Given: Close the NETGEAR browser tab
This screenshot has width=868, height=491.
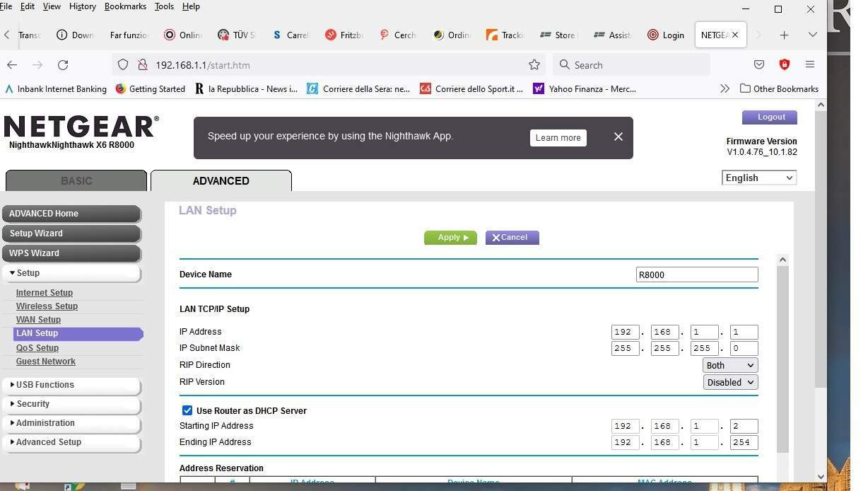Looking at the screenshot, I should [x=735, y=35].
